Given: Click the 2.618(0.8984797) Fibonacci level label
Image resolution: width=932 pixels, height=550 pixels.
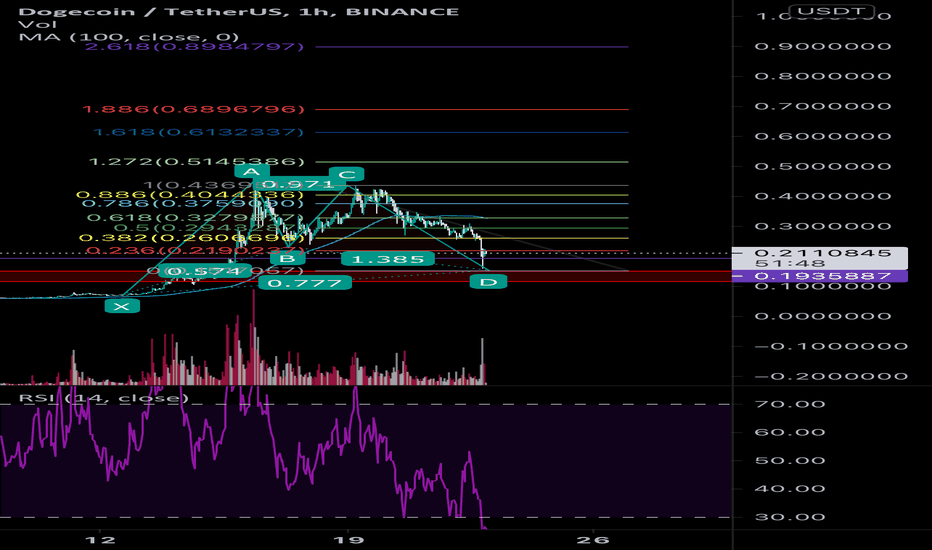Looking at the screenshot, I should tap(194, 46).
